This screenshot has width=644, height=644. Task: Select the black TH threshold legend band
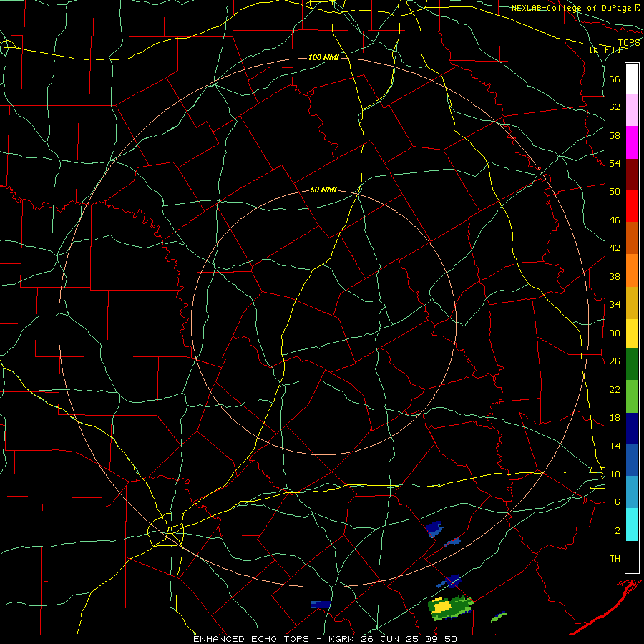632,557
